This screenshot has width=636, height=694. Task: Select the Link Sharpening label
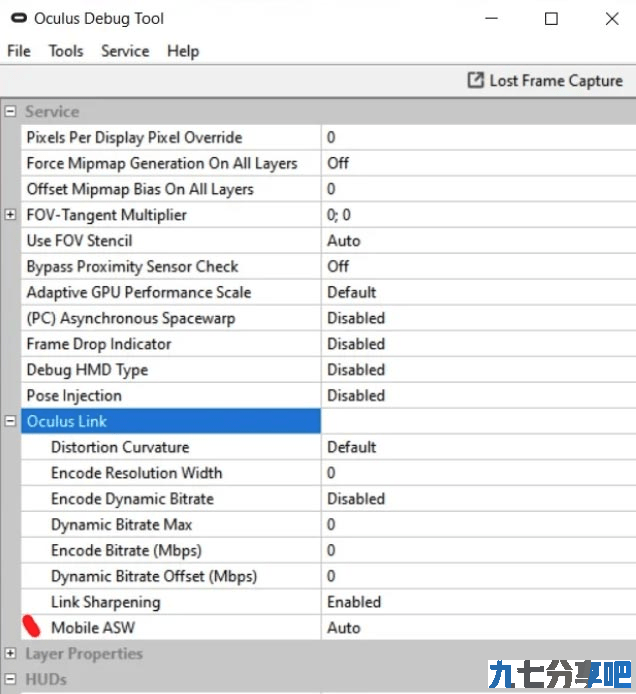[x=106, y=602]
